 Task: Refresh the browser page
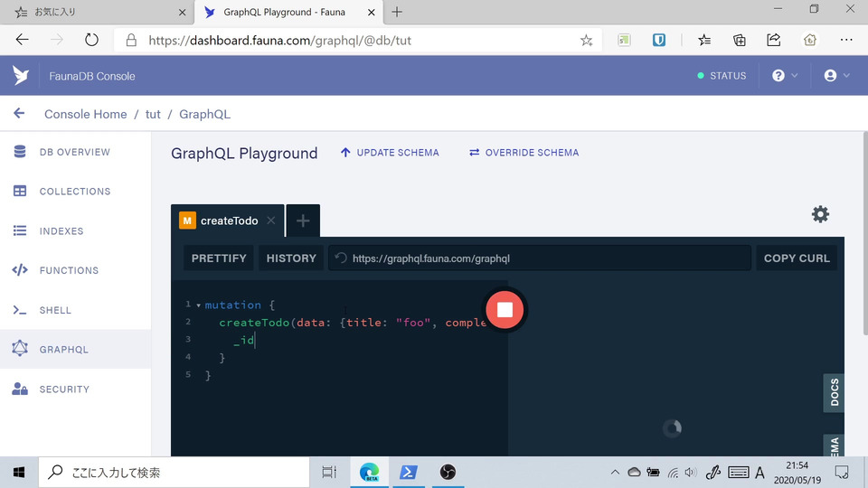coord(91,40)
